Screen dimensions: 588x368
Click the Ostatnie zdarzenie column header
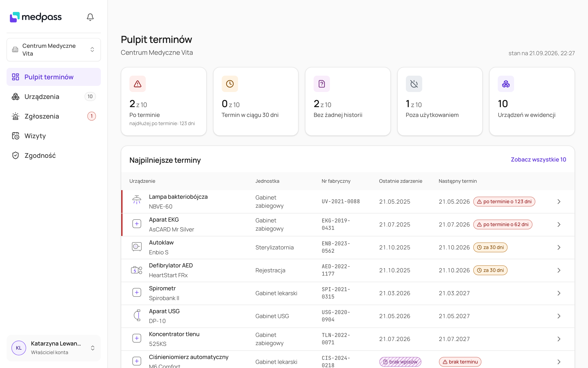[x=401, y=181]
